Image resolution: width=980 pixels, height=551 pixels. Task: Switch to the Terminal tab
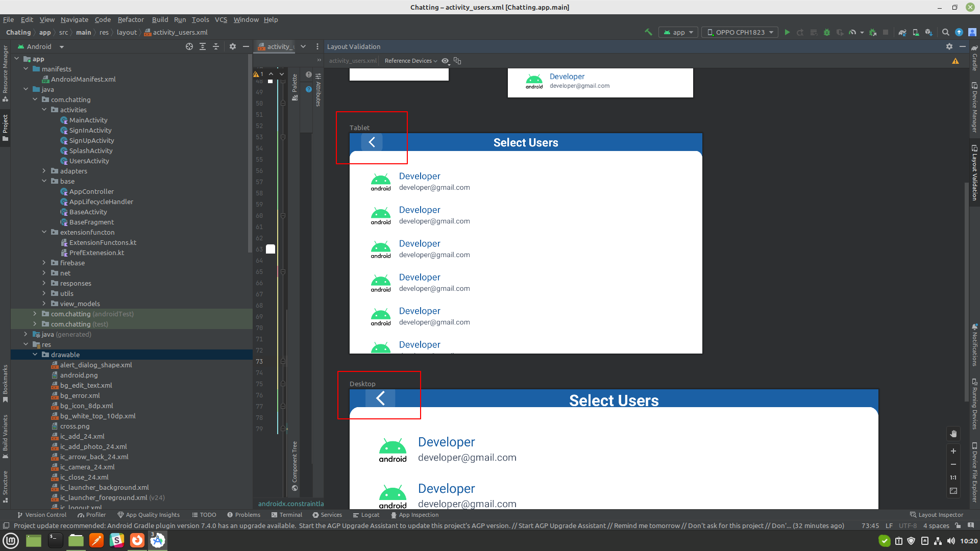pyautogui.click(x=287, y=515)
